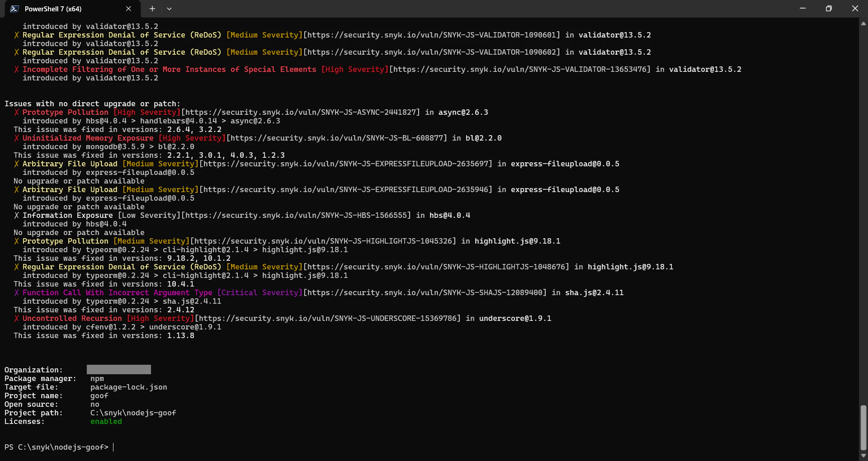Open the SNYK-JS-EXPRESSFILEUPLOAD-2635697 link

(346, 164)
